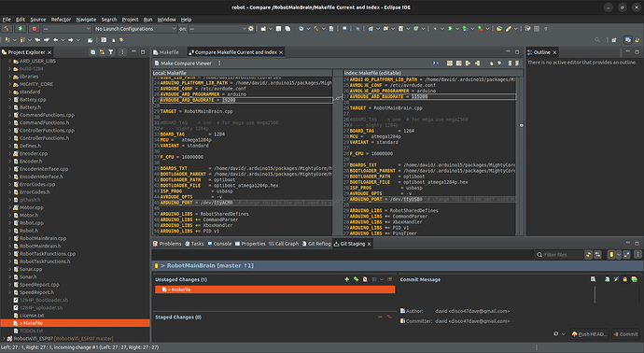Screen dimensions: 644x353
Task: Copy all non-conflicting changes left to right
Action: [450, 64]
